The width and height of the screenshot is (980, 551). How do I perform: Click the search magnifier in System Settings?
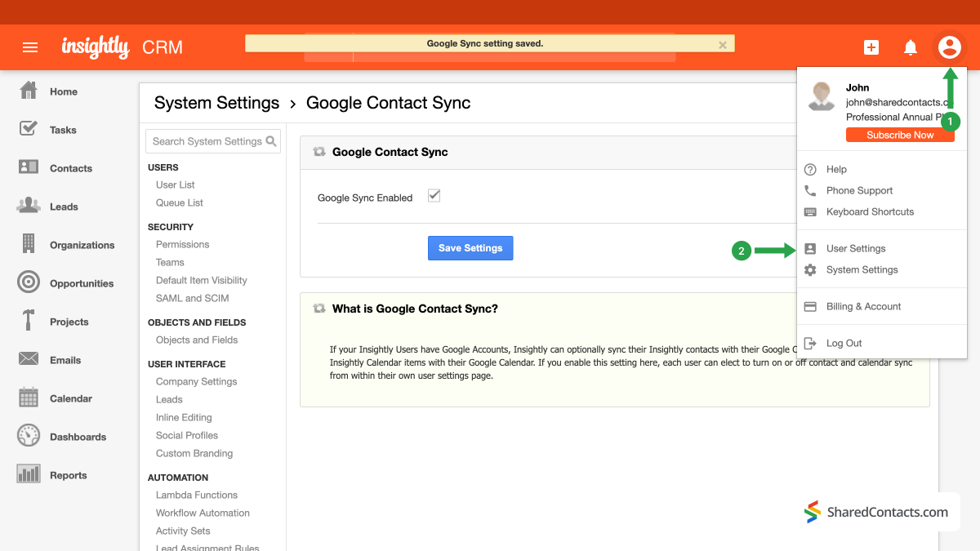[x=272, y=141]
